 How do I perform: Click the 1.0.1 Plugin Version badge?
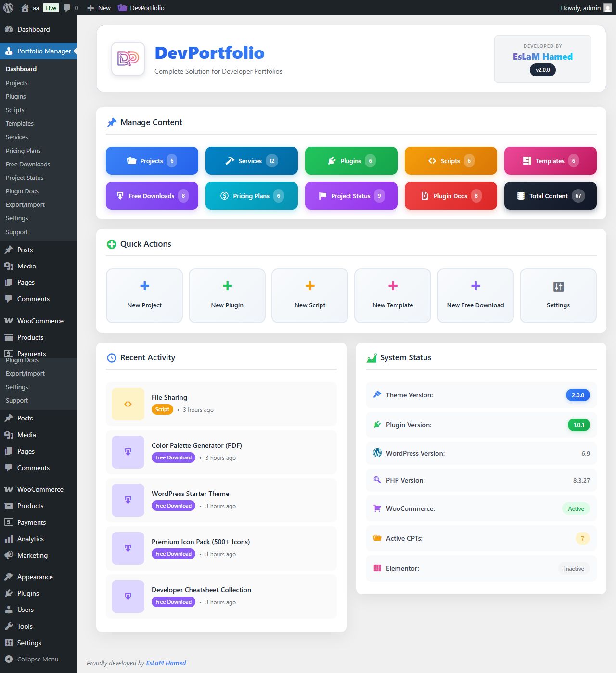[579, 425]
